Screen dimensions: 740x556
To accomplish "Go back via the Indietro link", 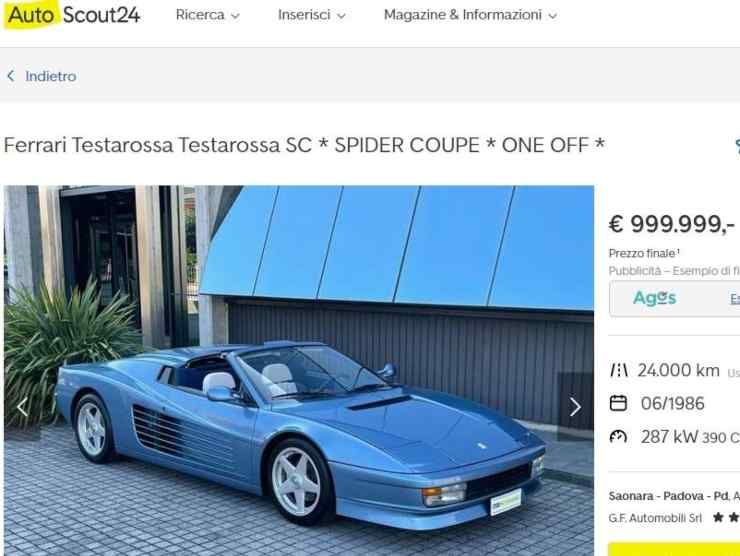I will click(50, 76).
